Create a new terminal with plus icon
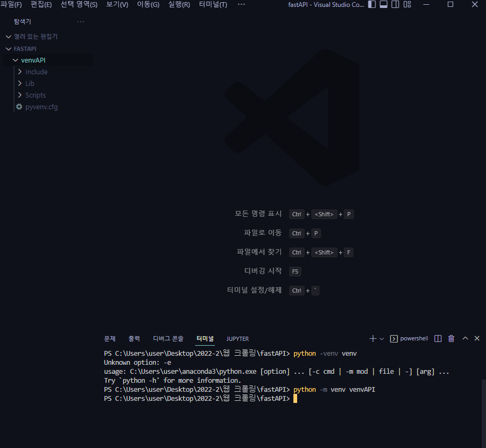 [x=373, y=339]
